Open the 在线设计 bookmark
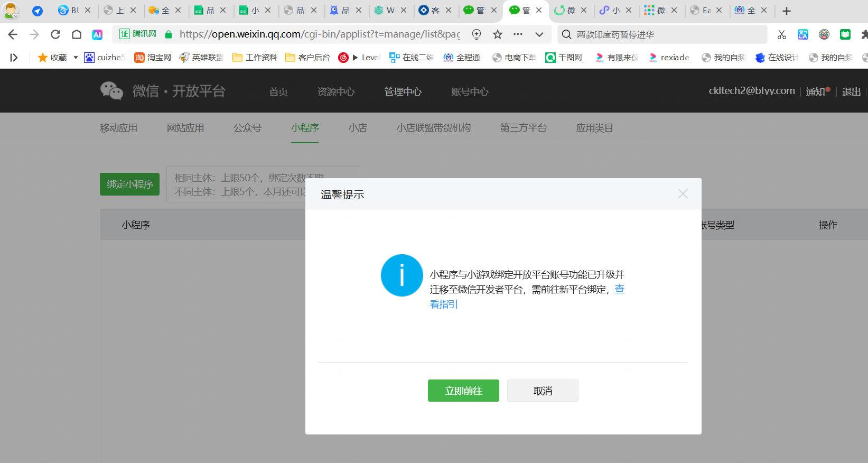This screenshot has width=868, height=463. click(x=777, y=58)
